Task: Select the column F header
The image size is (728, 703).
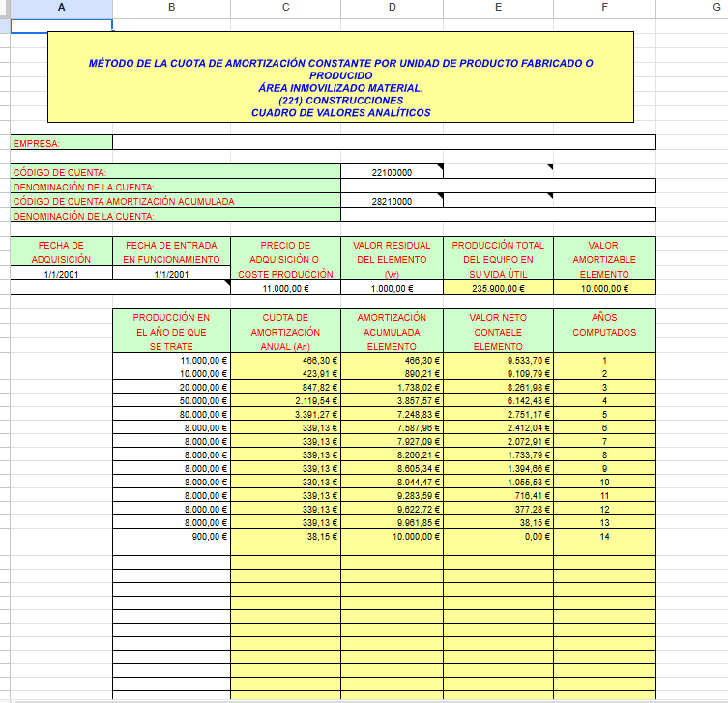Action: [604, 8]
